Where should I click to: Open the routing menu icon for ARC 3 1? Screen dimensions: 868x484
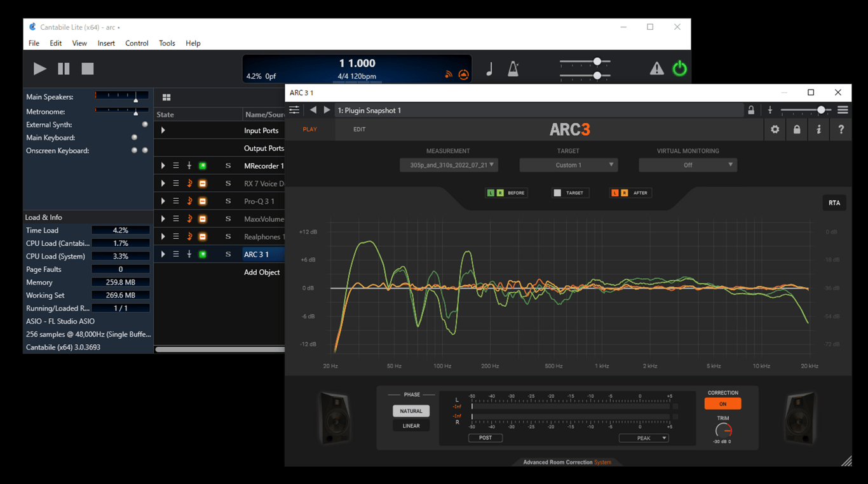pos(176,255)
